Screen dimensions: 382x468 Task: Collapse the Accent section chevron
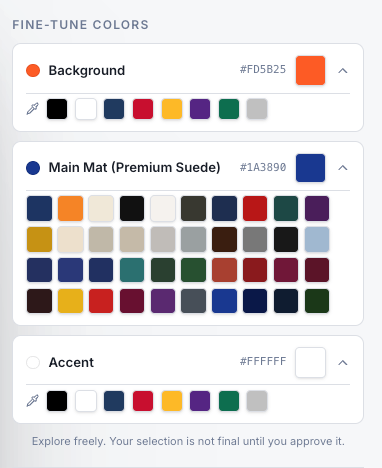[343, 362]
